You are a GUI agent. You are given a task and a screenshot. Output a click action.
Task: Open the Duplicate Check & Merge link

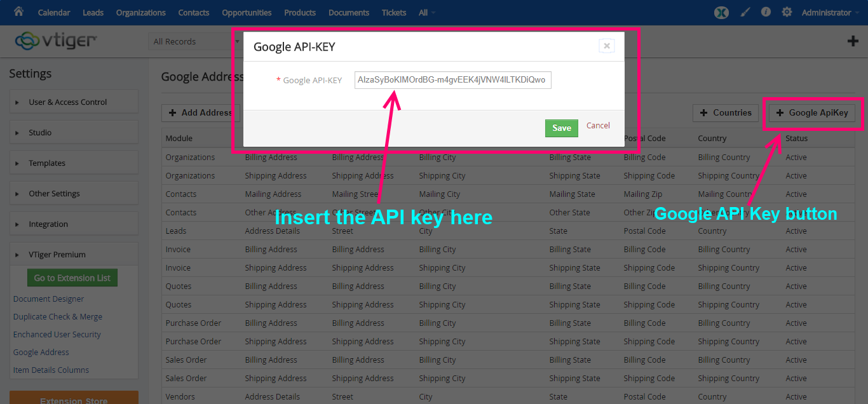(x=57, y=316)
